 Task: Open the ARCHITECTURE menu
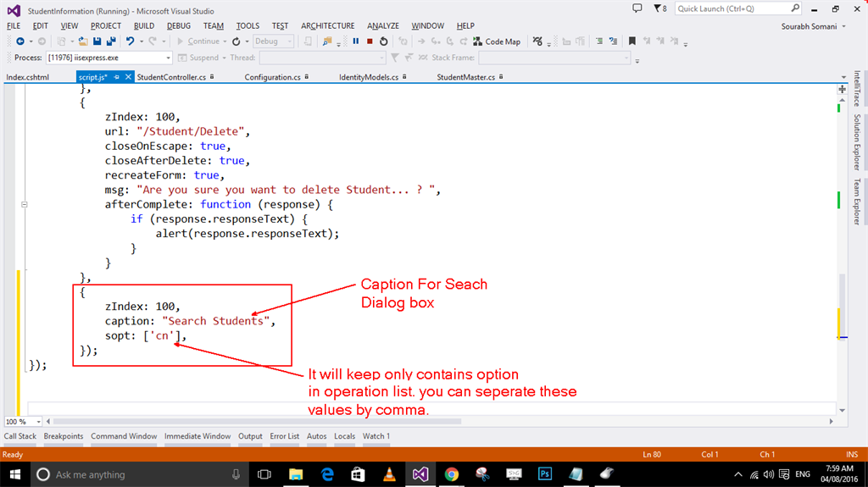click(330, 25)
